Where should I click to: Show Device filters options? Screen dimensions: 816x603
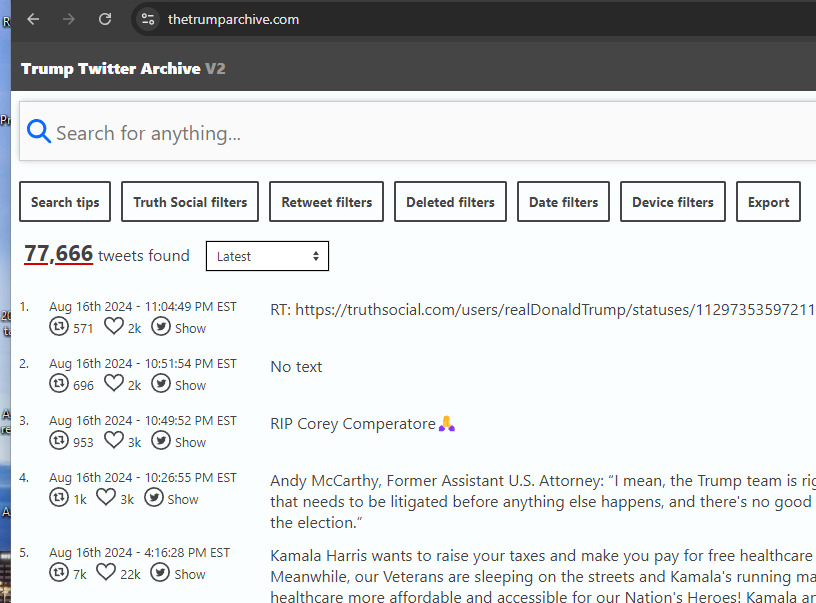672,202
